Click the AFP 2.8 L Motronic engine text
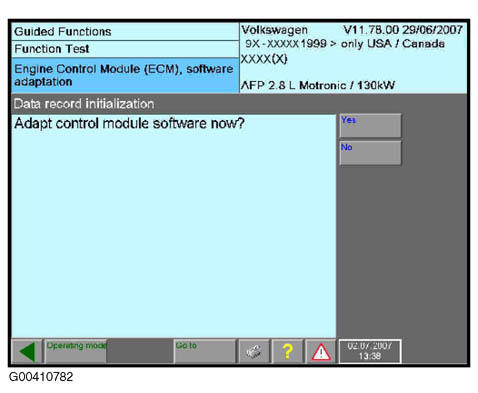Viewport: 478px width, 393px height. (318, 85)
